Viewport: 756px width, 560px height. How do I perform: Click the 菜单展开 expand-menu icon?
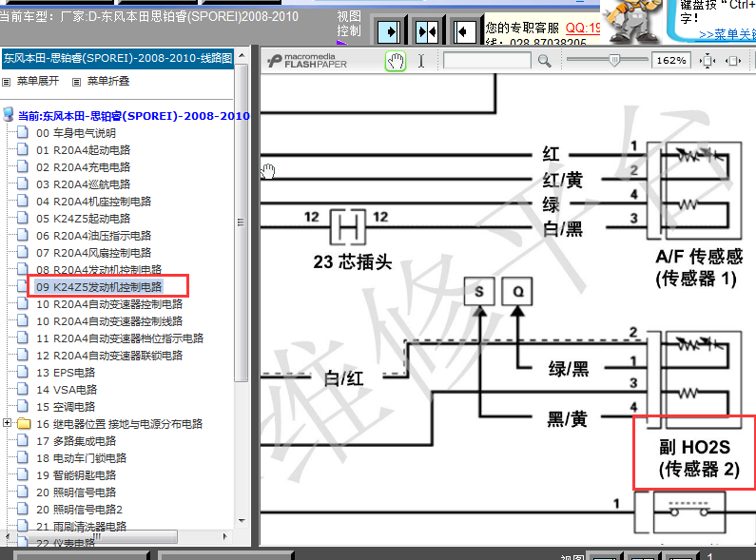coord(7,82)
